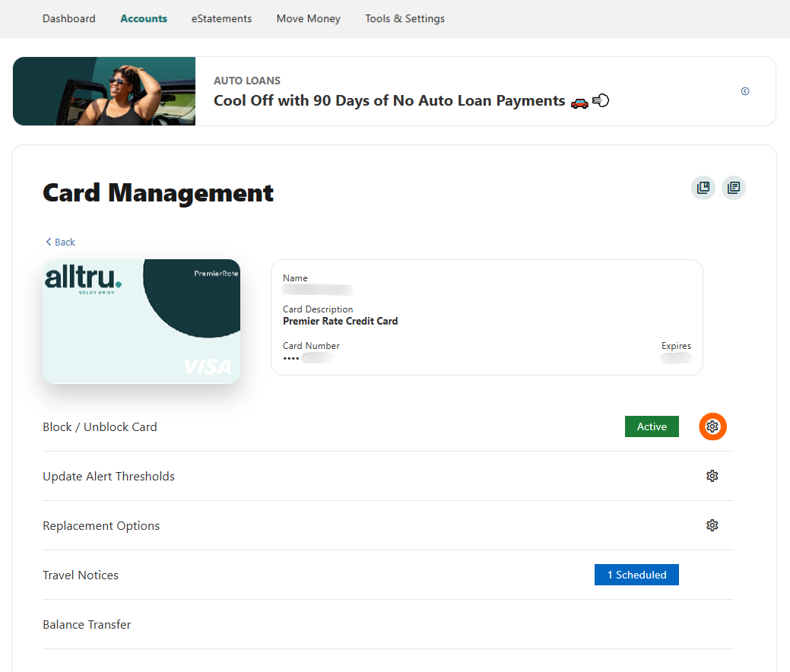Open Update Alert Thresholds settings gear
The height and width of the screenshot is (672, 790).
pos(712,476)
